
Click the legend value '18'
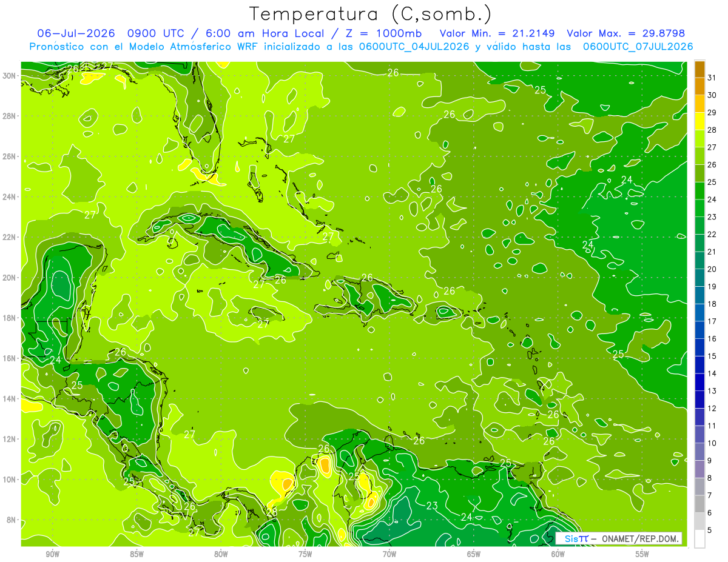[x=712, y=304]
